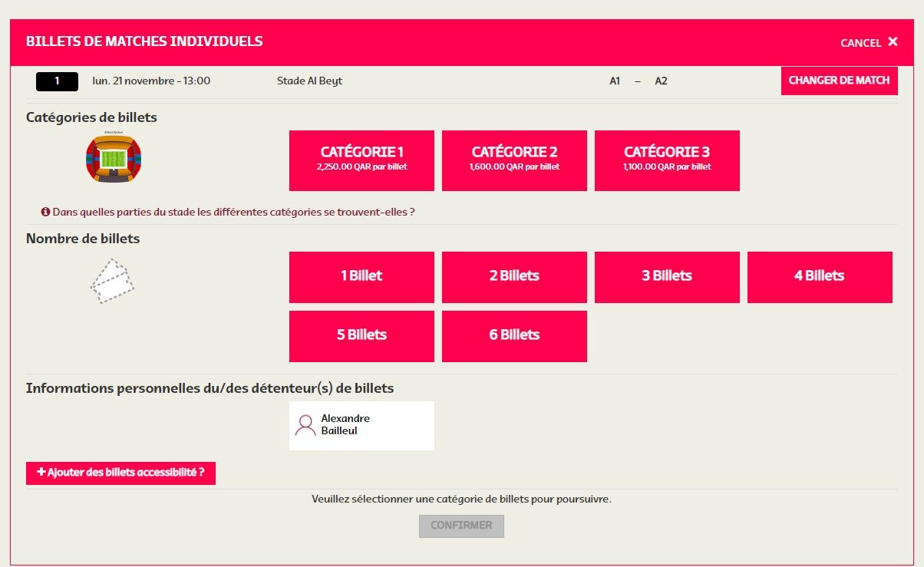The height and width of the screenshot is (567, 924).
Task: Click the person icon beside Alexandre Bailleul
Action: tap(305, 425)
